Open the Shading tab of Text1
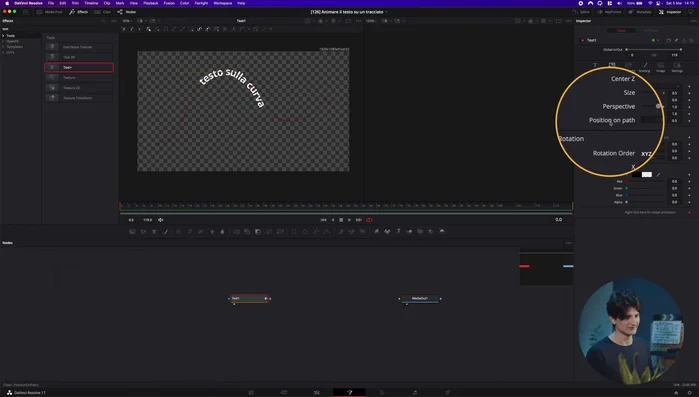Image resolution: width=699 pixels, height=397 pixels. (644, 67)
